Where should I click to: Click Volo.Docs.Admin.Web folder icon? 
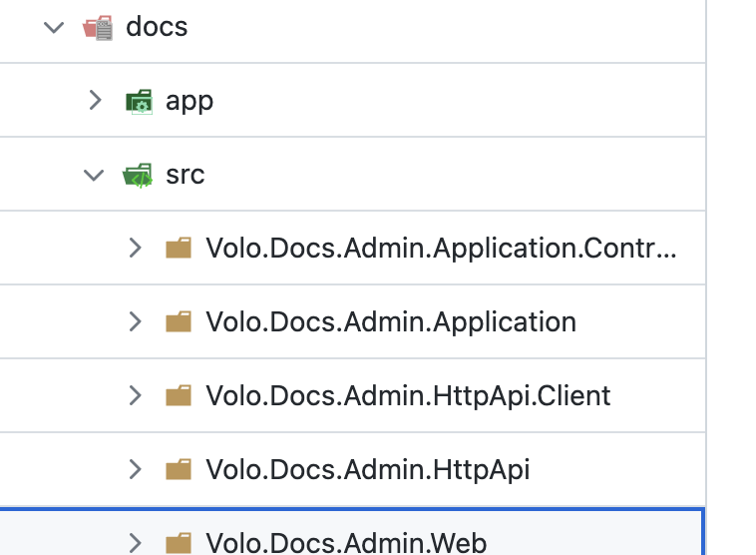(x=179, y=543)
